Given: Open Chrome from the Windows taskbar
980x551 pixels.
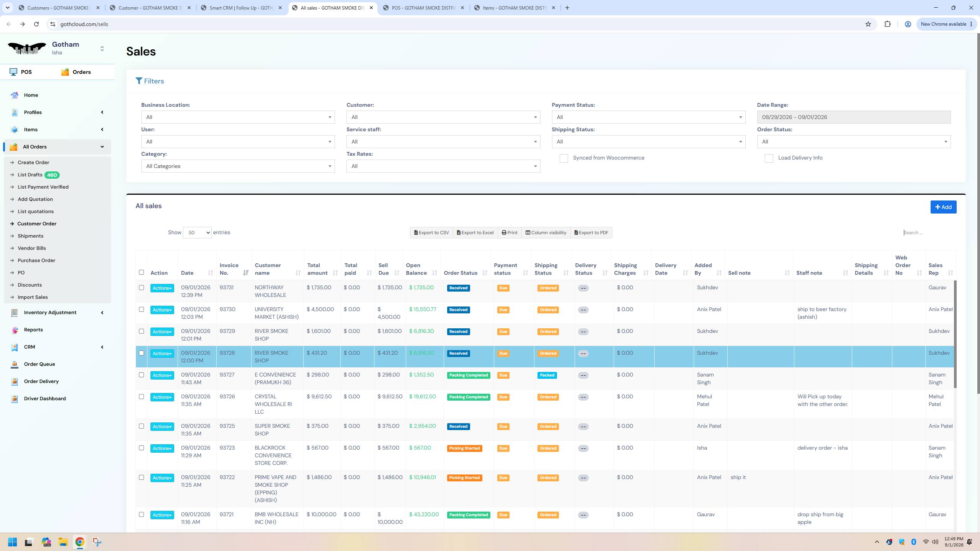Looking at the screenshot, I should point(80,542).
